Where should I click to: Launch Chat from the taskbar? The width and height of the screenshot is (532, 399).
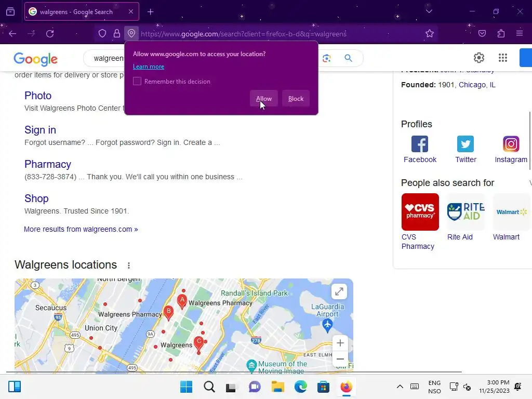255,387
